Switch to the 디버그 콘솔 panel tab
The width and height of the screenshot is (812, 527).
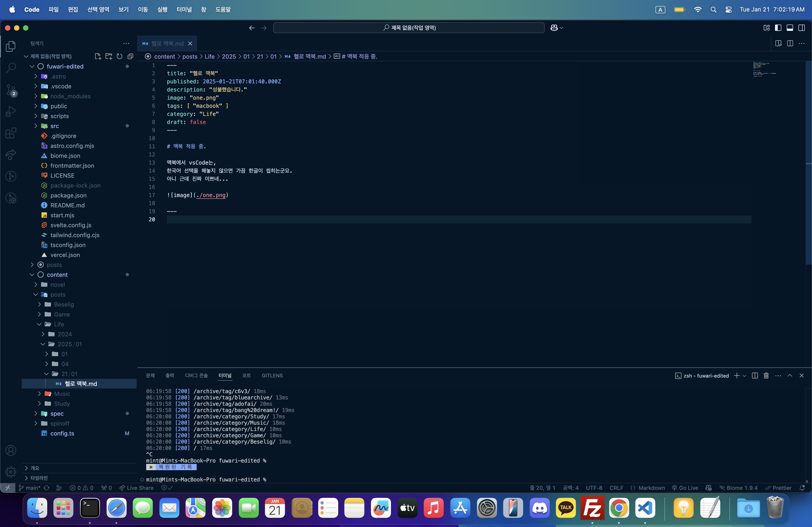(196, 375)
